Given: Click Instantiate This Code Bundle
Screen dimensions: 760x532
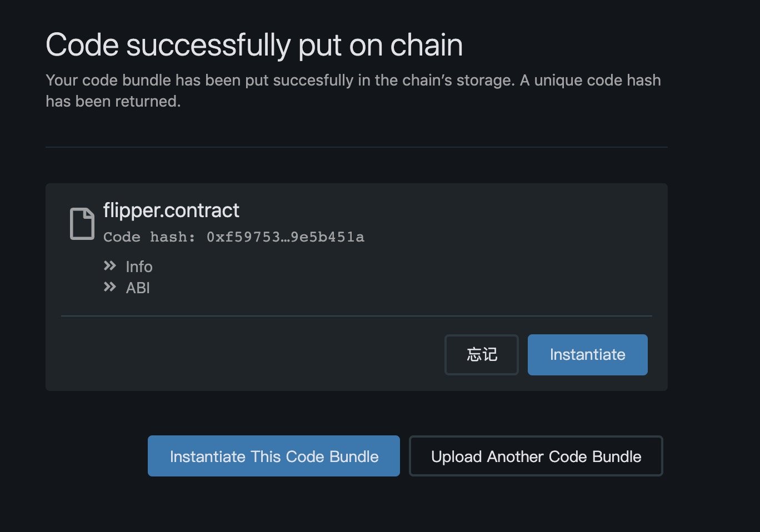Looking at the screenshot, I should [x=274, y=456].
